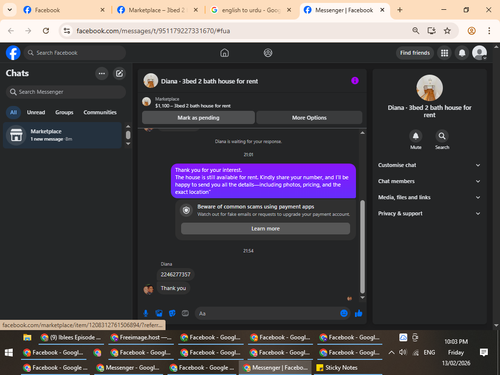Expand Chat members section
The image size is (500, 375).
point(430,181)
